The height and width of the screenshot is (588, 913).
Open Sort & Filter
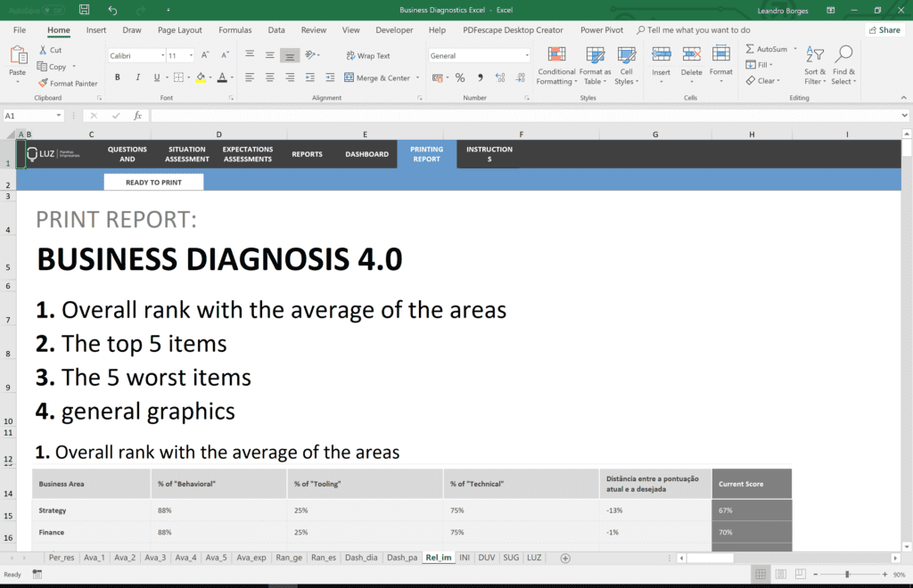[814, 67]
